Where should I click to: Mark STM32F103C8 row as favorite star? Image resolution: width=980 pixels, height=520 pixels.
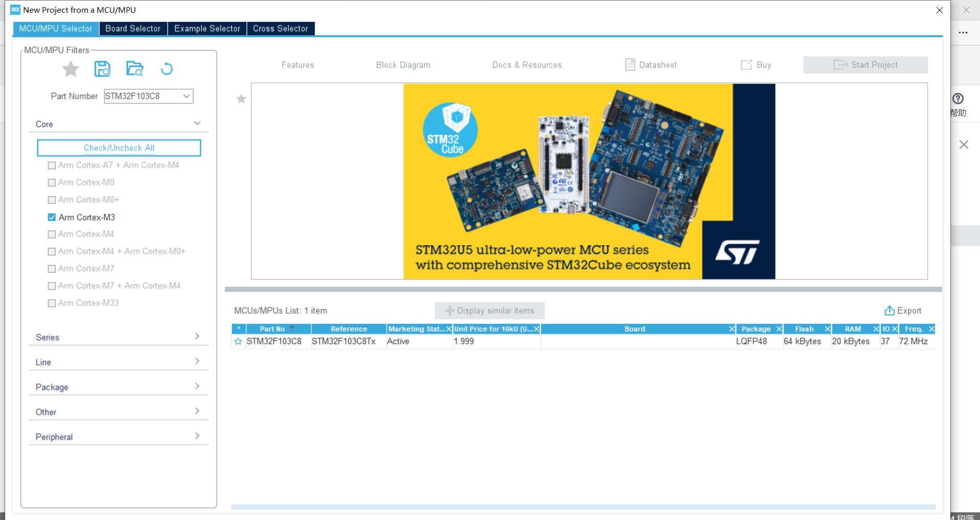click(x=238, y=341)
